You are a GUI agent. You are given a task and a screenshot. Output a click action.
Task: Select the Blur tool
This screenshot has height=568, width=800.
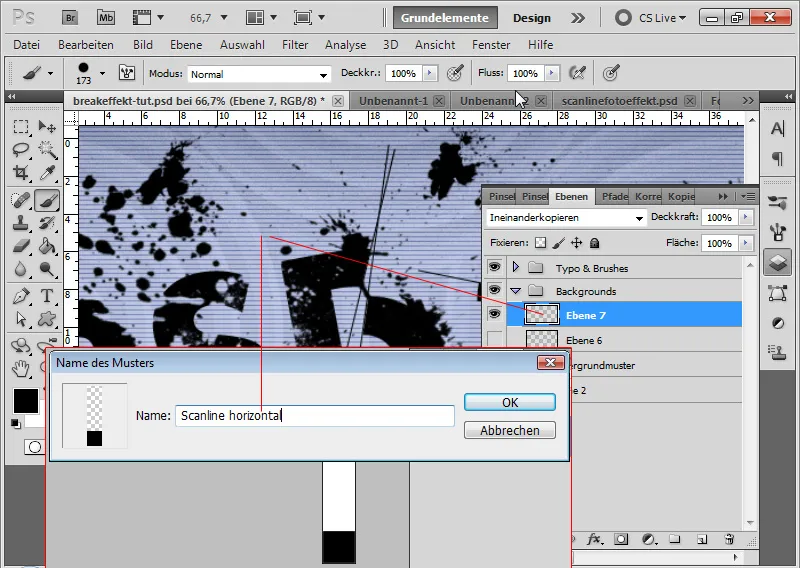pyautogui.click(x=20, y=269)
